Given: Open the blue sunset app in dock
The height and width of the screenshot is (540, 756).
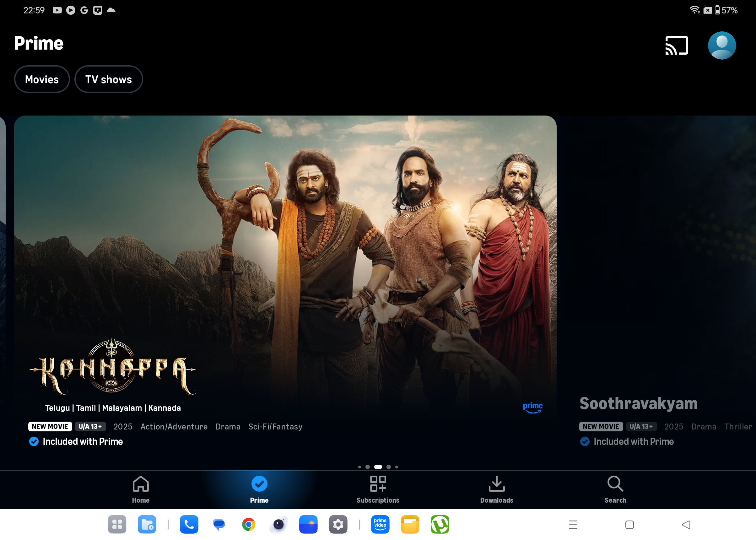Looking at the screenshot, I should (308, 524).
